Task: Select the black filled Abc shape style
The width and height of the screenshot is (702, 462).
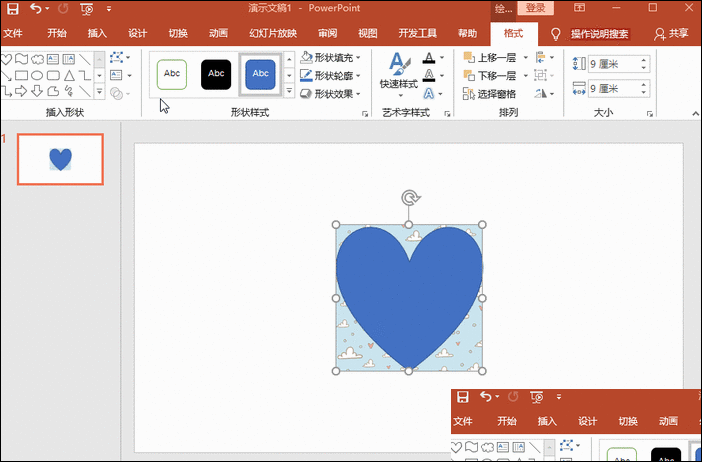Action: tap(216, 73)
